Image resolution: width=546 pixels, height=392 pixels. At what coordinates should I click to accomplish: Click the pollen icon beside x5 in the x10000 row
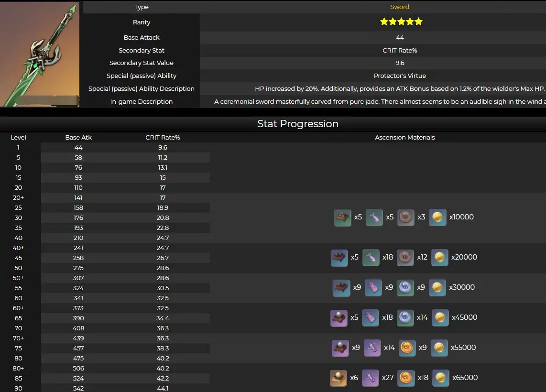point(374,217)
